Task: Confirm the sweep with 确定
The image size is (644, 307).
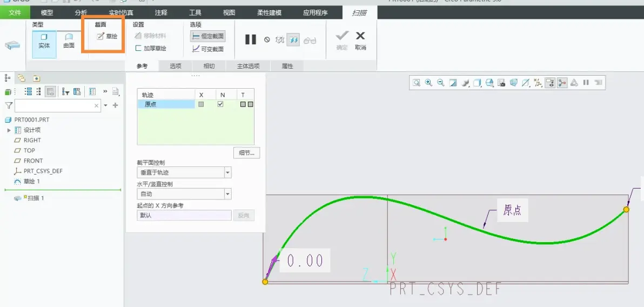Action: pos(342,41)
